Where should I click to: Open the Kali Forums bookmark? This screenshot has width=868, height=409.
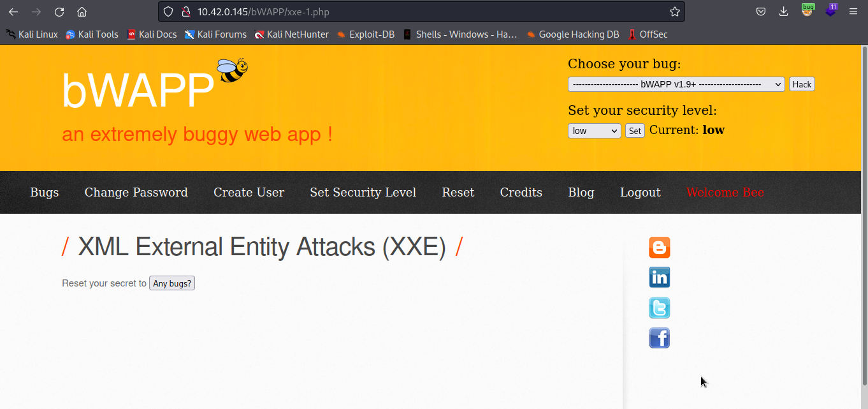215,34
